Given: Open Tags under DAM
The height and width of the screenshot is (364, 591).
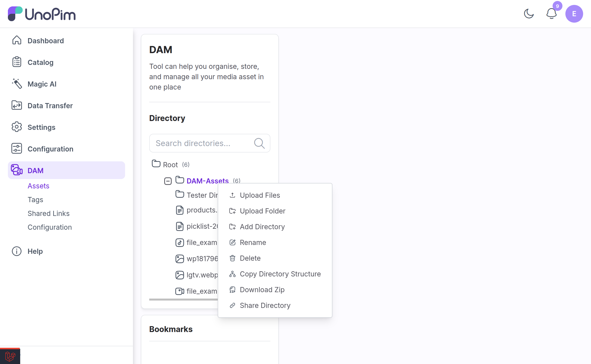Looking at the screenshot, I should 35,200.
